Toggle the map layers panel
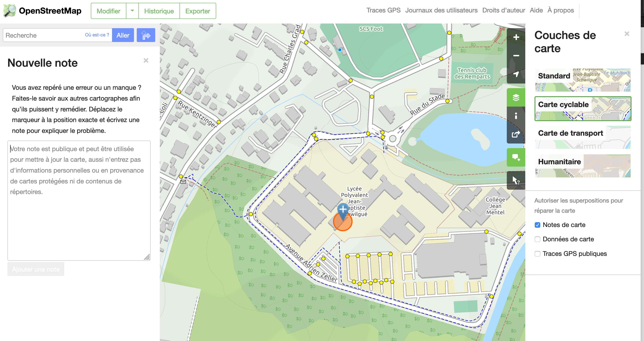The image size is (644, 341). point(516,97)
